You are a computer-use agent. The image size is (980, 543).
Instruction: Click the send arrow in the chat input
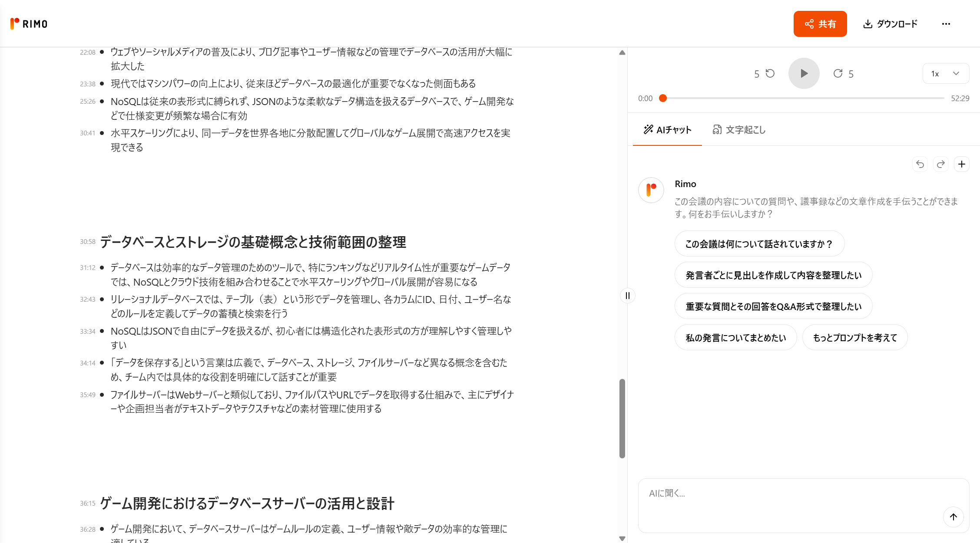point(954,517)
